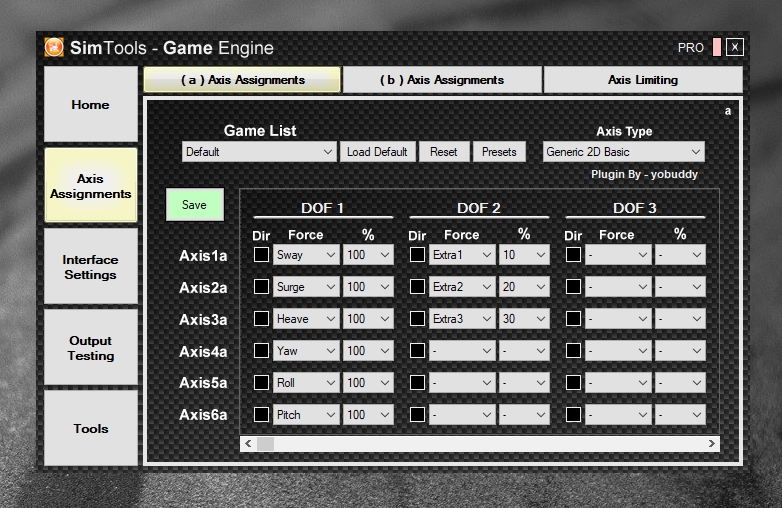Open Axis1a DOF 3 force dropdown
782x508 pixels.
(x=618, y=255)
